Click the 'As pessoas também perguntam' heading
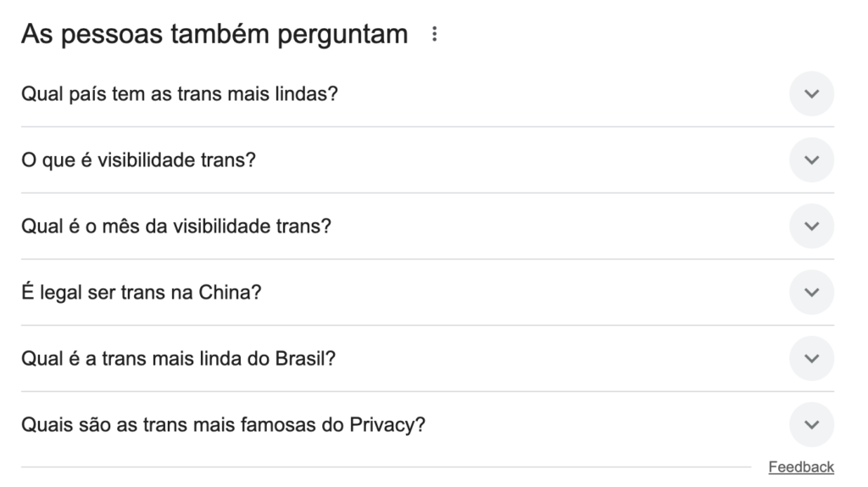 tap(214, 35)
